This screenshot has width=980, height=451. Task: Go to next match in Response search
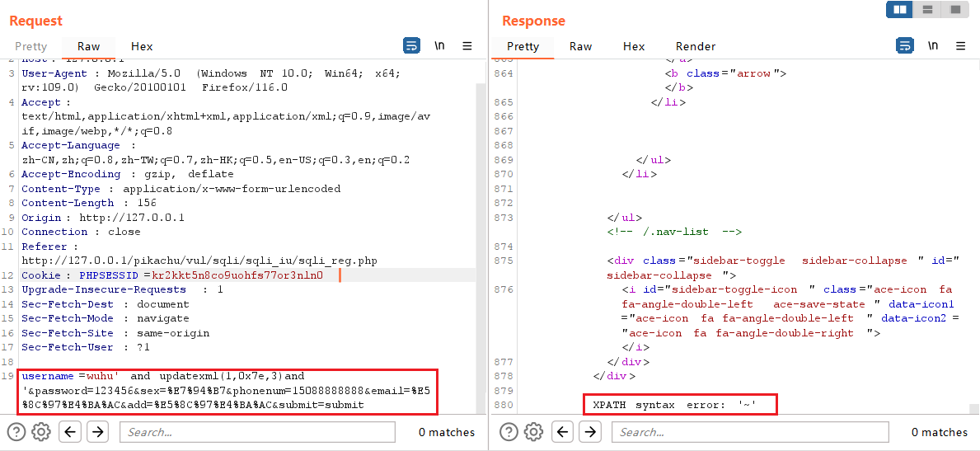coord(590,431)
